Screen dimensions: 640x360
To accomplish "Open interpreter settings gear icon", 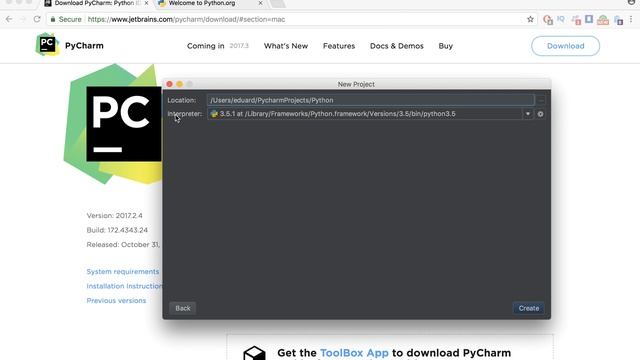I will [x=540, y=114].
